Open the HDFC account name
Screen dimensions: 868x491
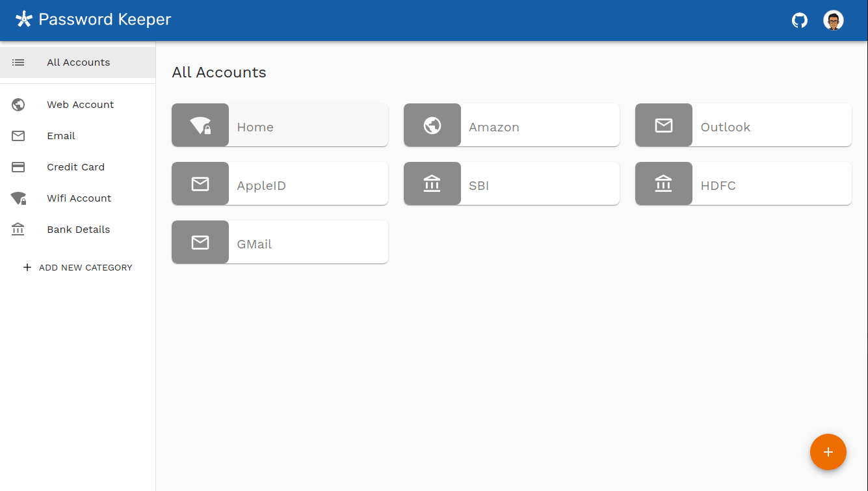(718, 186)
